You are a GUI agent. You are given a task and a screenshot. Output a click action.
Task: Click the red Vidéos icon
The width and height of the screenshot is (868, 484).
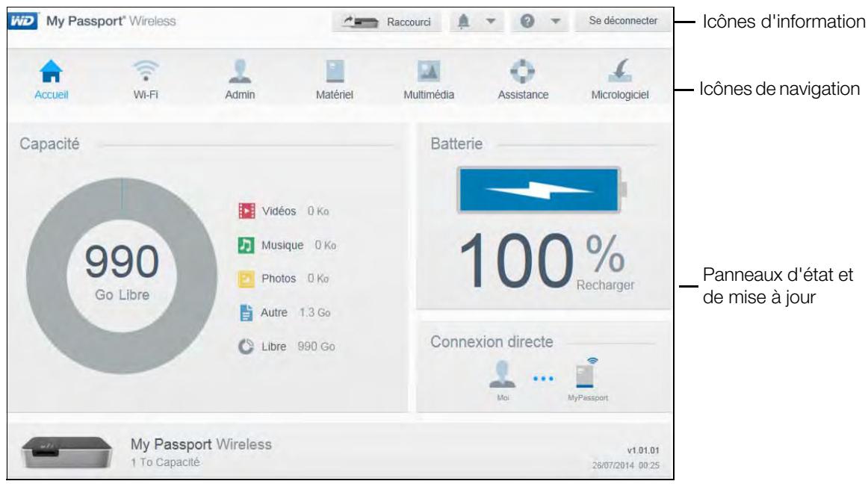coord(247,211)
